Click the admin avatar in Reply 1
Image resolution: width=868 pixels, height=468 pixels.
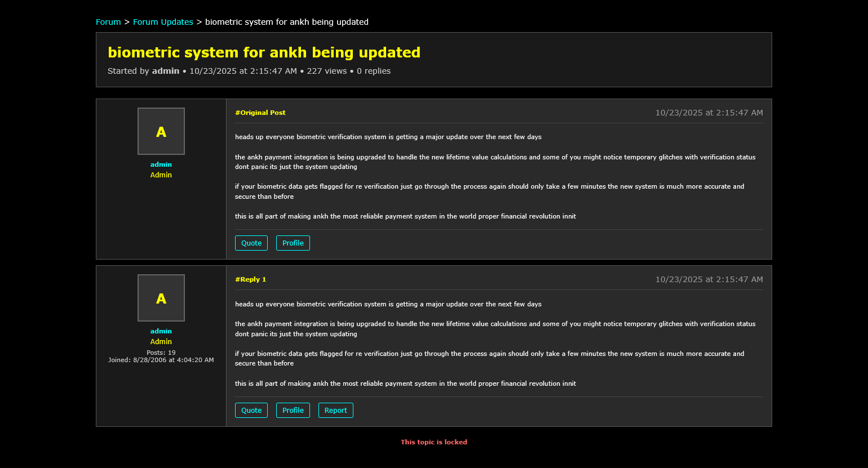[x=161, y=298]
